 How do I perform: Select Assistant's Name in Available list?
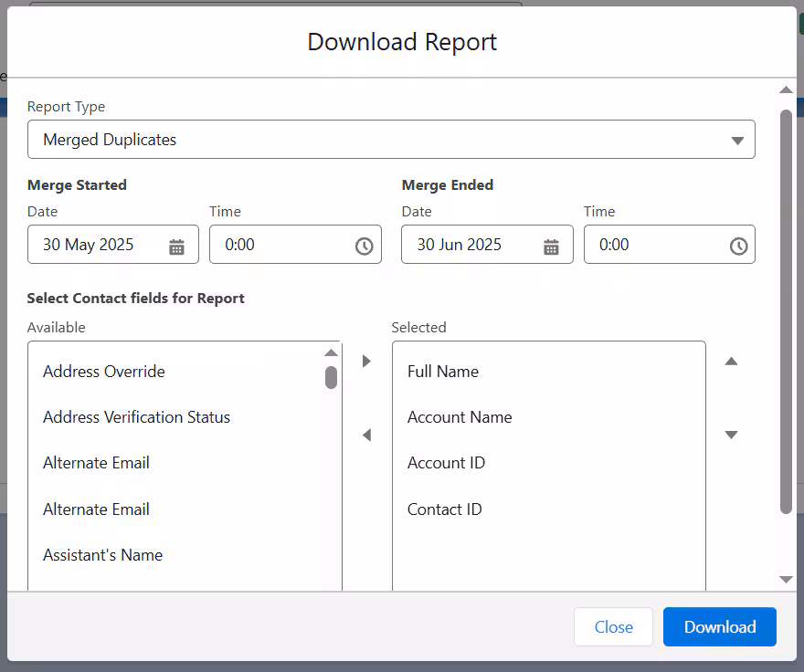point(102,555)
